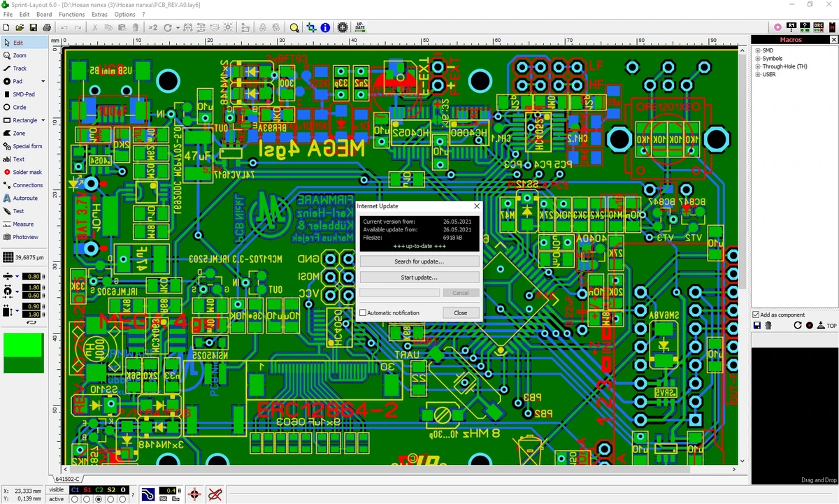The height and width of the screenshot is (504, 839).
Task: Click Start update button
Action: point(419,278)
